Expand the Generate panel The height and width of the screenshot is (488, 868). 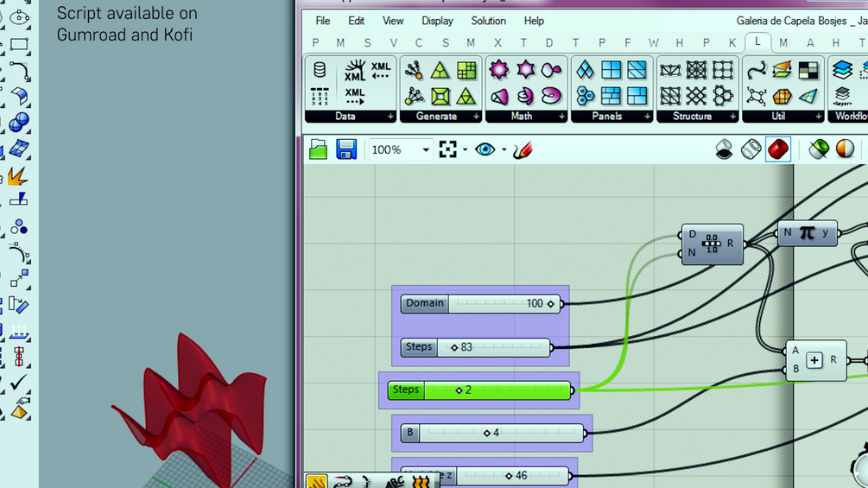(x=476, y=117)
